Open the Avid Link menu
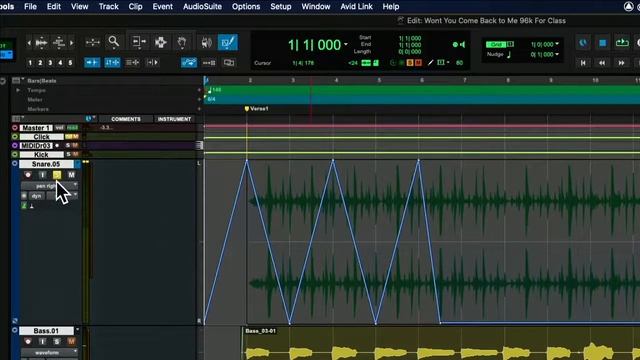The height and width of the screenshot is (360, 640). pos(357,7)
